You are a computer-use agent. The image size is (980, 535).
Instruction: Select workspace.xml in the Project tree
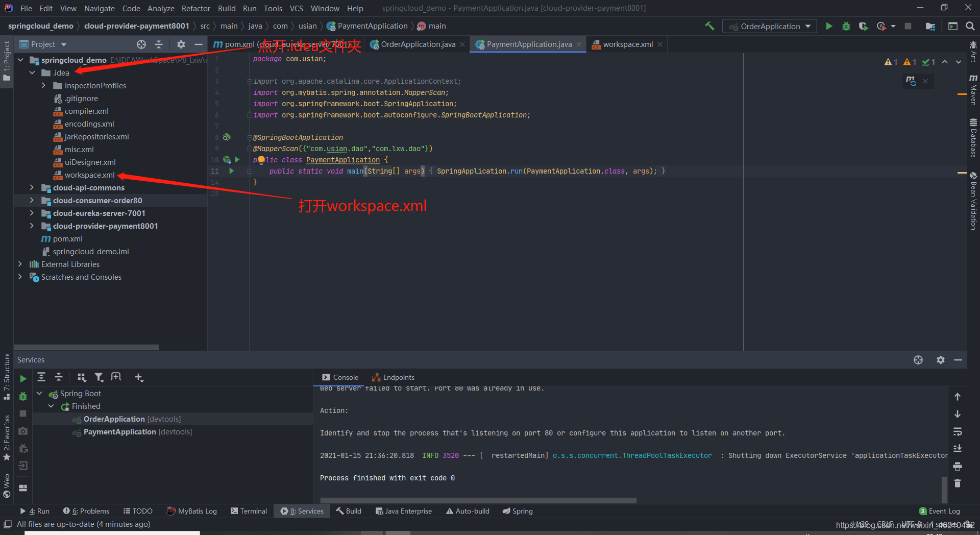90,175
